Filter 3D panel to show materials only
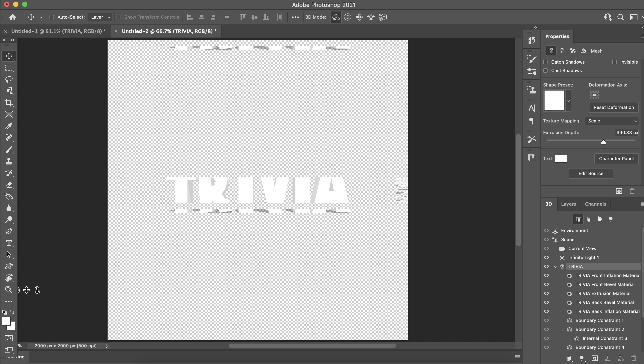Viewport: 644px width, 364px height. coord(600,219)
